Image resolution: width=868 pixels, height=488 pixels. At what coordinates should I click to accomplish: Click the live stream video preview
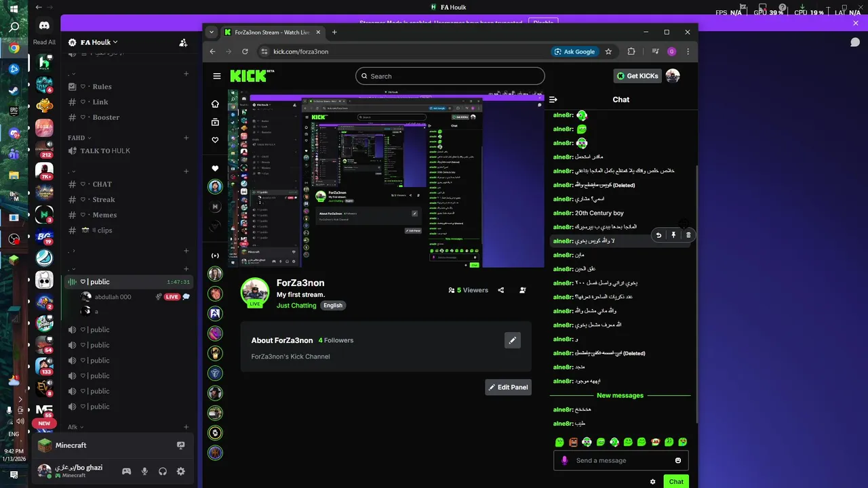(386, 179)
